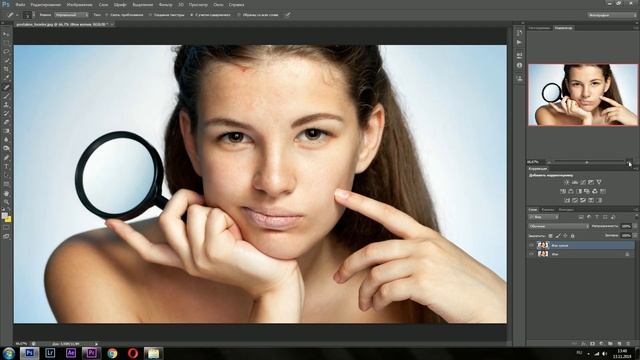Viewport: 640px width, 360px height.
Task: Open the tool preset picker
Action: tap(11, 15)
